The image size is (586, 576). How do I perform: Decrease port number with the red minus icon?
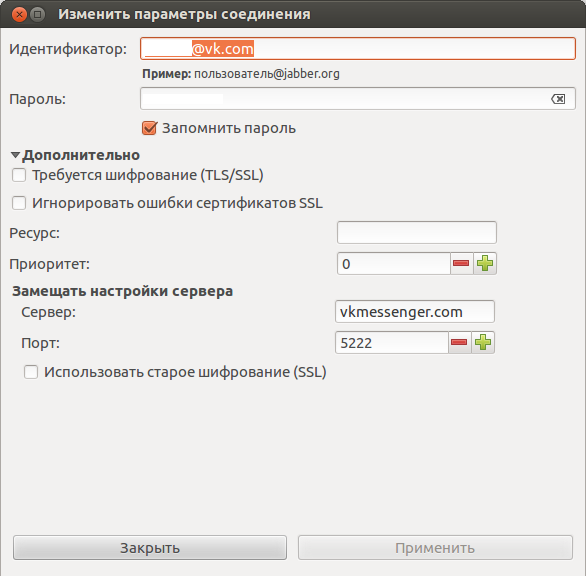[459, 342]
